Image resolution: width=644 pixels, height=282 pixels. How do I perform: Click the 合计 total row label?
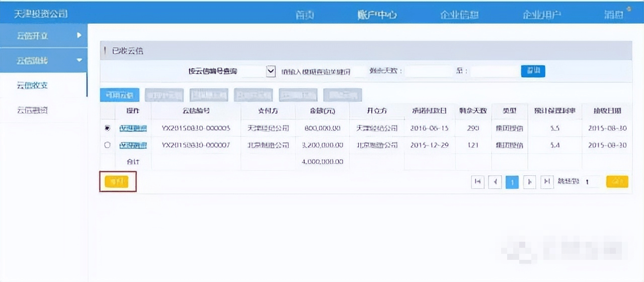[133, 162]
